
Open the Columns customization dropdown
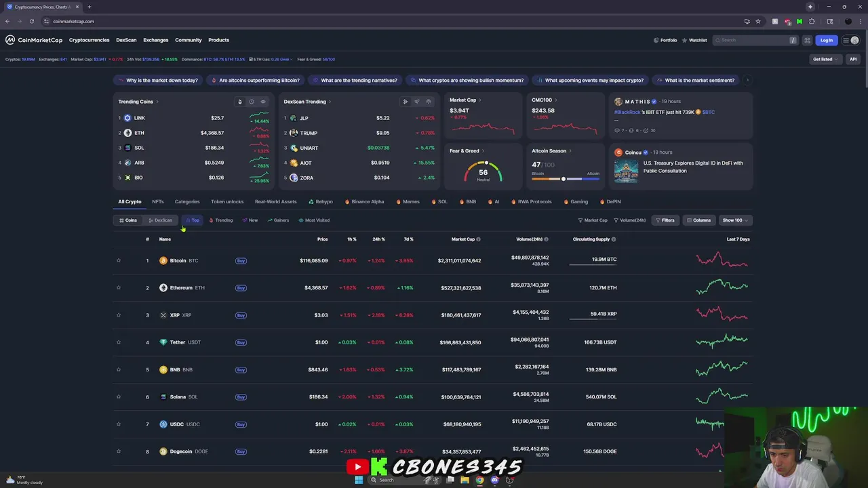[x=698, y=220]
